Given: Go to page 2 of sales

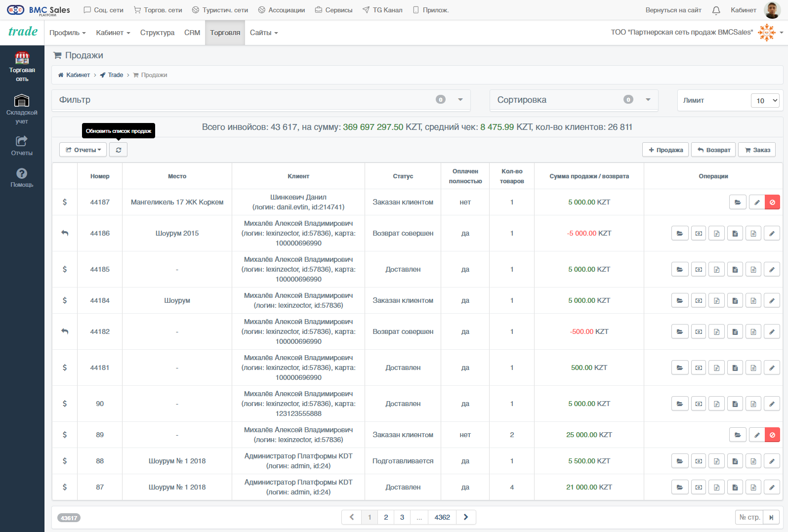Looking at the screenshot, I should pyautogui.click(x=386, y=517).
